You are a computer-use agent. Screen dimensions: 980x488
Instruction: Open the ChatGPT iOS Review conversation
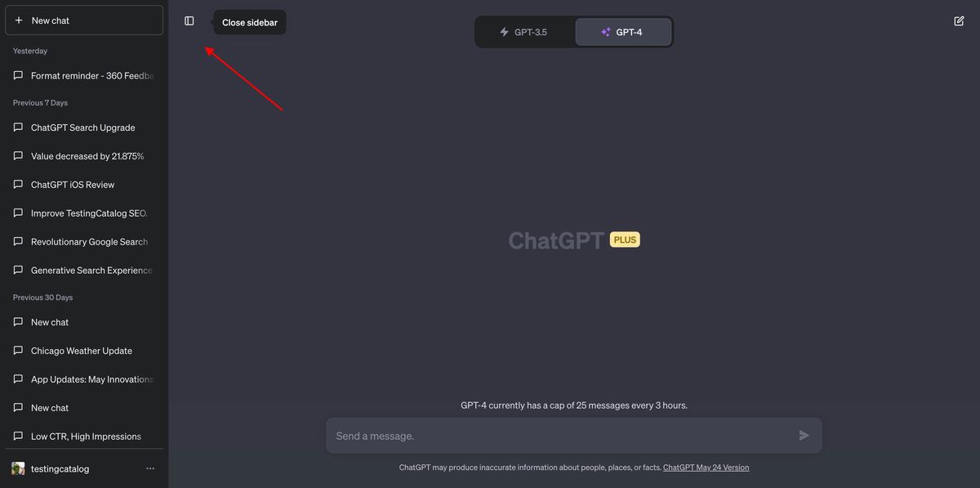pos(84,185)
